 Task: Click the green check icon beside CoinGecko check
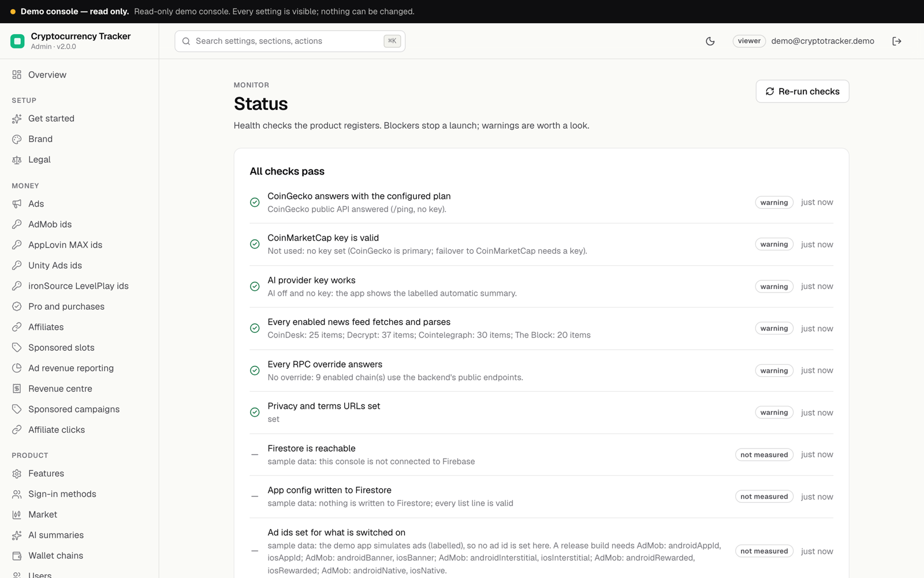click(x=255, y=202)
